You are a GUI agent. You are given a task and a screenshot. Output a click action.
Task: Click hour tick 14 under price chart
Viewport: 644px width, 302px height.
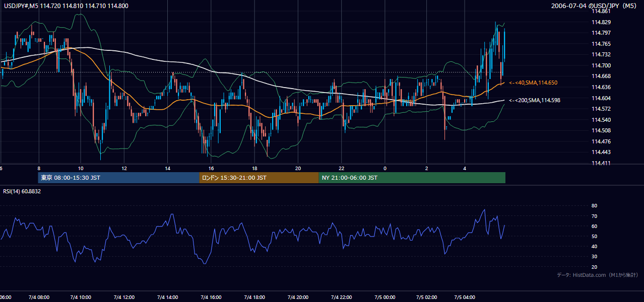click(168, 168)
